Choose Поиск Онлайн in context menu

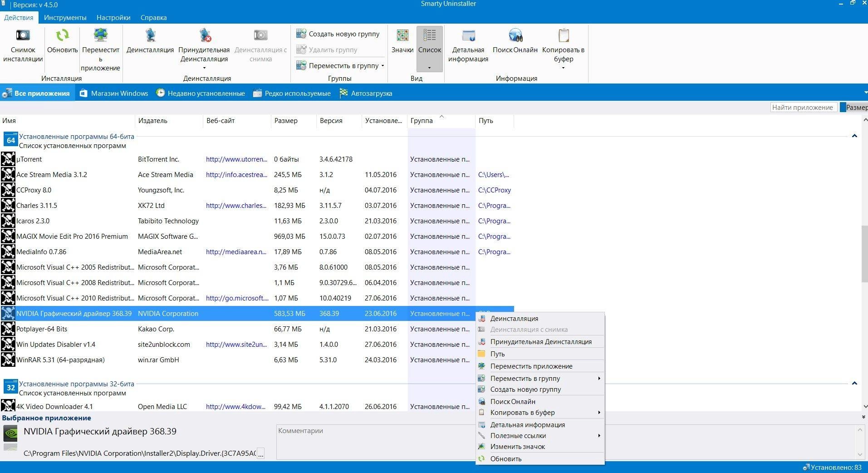(x=540, y=401)
